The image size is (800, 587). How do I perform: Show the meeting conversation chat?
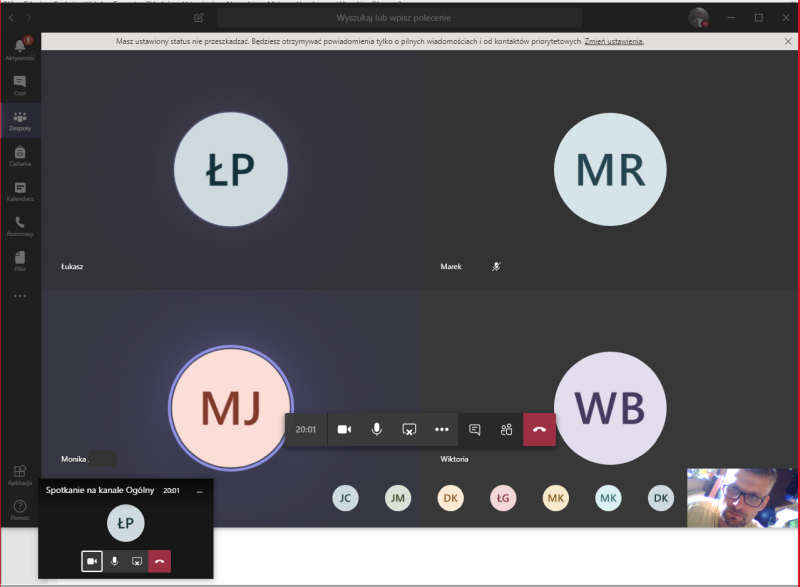point(474,429)
